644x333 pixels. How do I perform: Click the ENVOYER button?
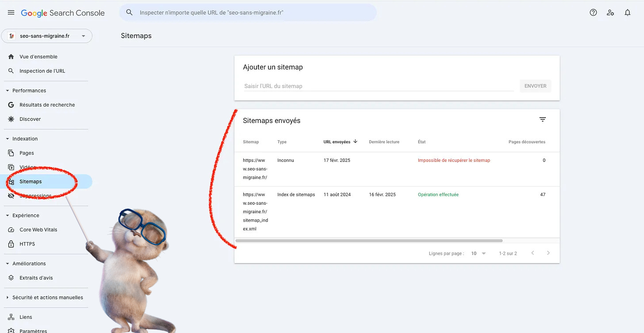[x=535, y=86]
